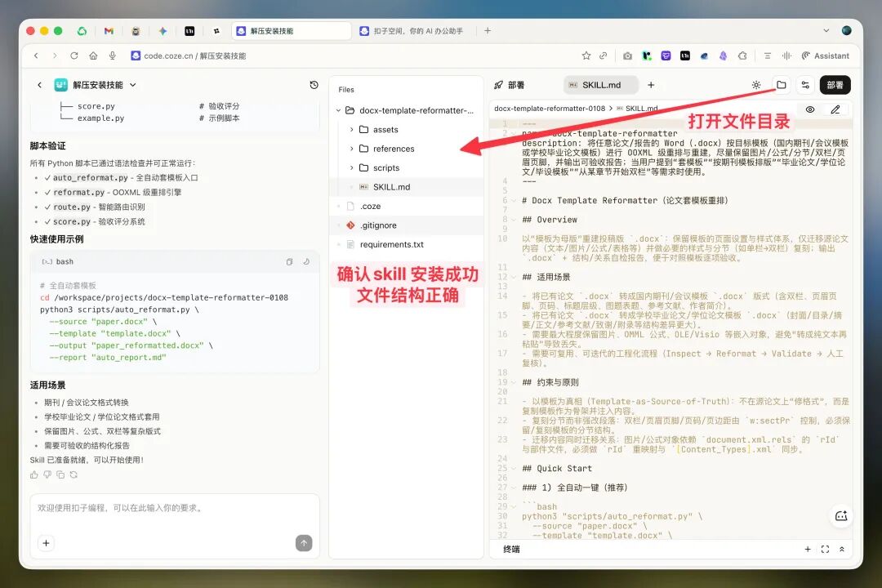
Task: Open requirements.txt in file tree
Action: point(406,244)
